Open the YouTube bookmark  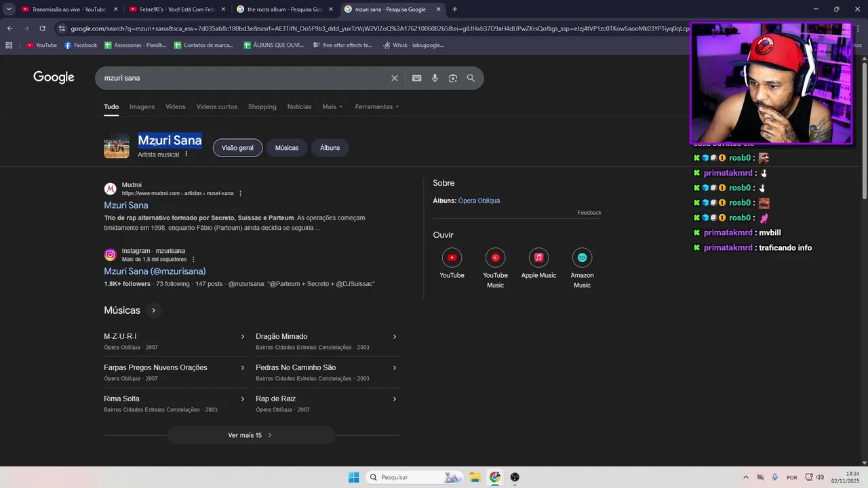(41, 45)
